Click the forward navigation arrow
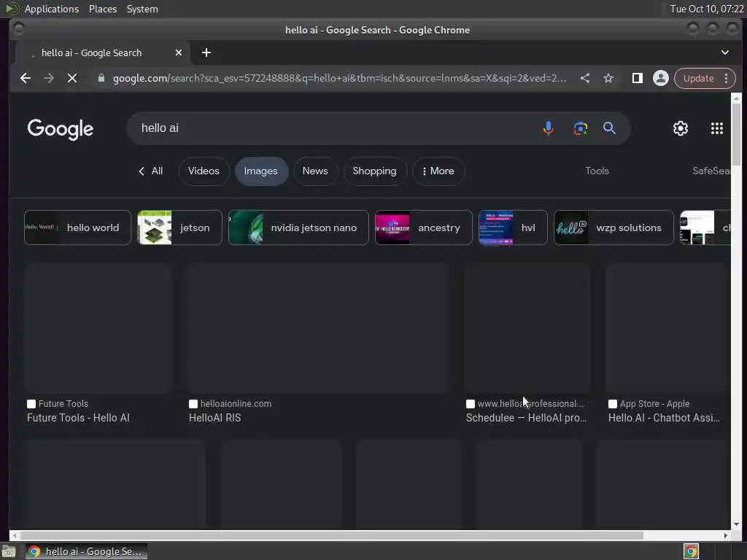Screen dimensions: 747x560 (x=49, y=78)
